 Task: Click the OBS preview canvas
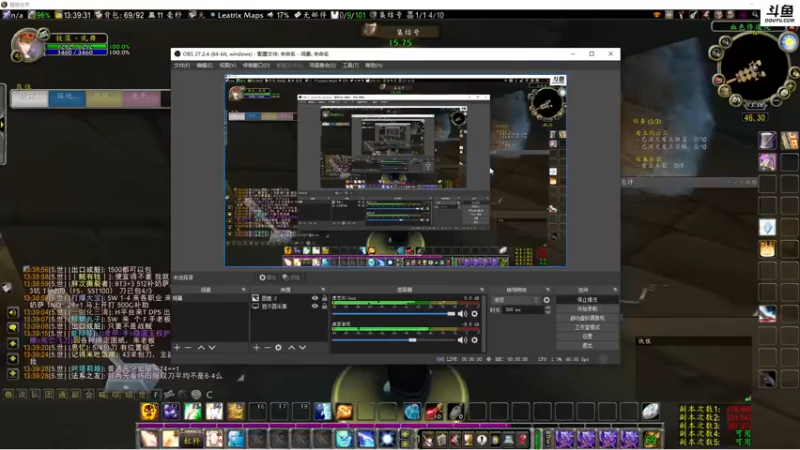(x=395, y=170)
